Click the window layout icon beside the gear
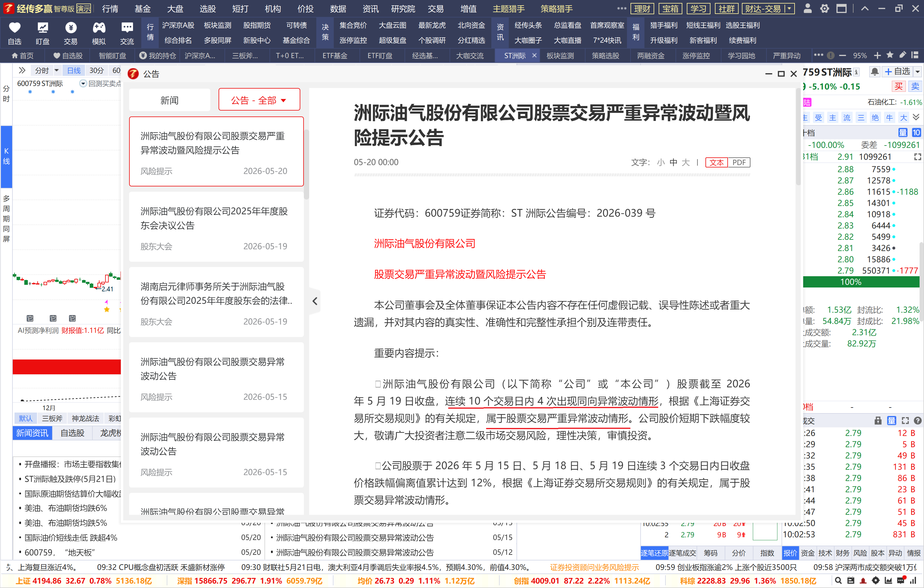The image size is (924, 588). pyautogui.click(x=841, y=9)
